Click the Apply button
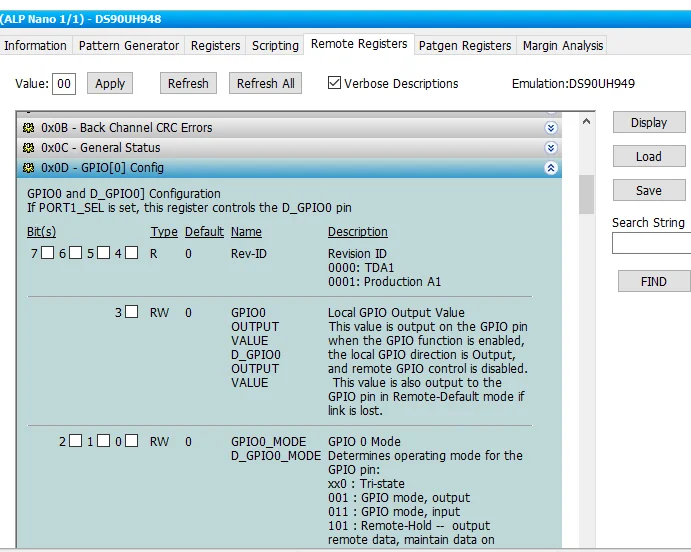691x552 pixels. coord(110,83)
